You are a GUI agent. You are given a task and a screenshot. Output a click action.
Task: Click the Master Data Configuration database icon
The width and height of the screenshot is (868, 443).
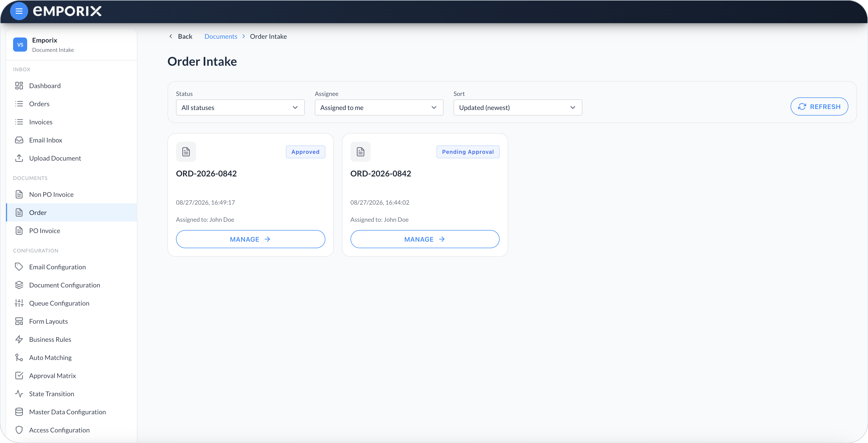[x=19, y=412]
